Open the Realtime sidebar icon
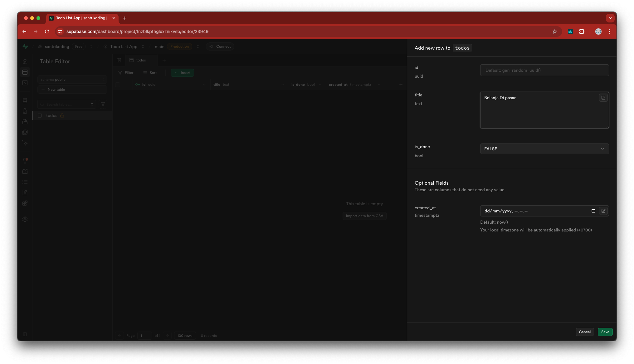Image resolution: width=634 pixels, height=364 pixels. click(25, 143)
